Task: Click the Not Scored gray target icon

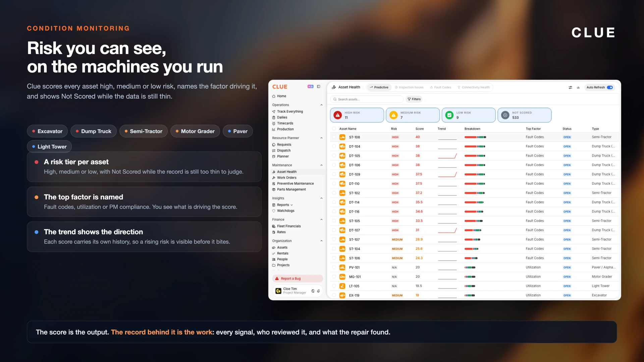Action: 505,115
